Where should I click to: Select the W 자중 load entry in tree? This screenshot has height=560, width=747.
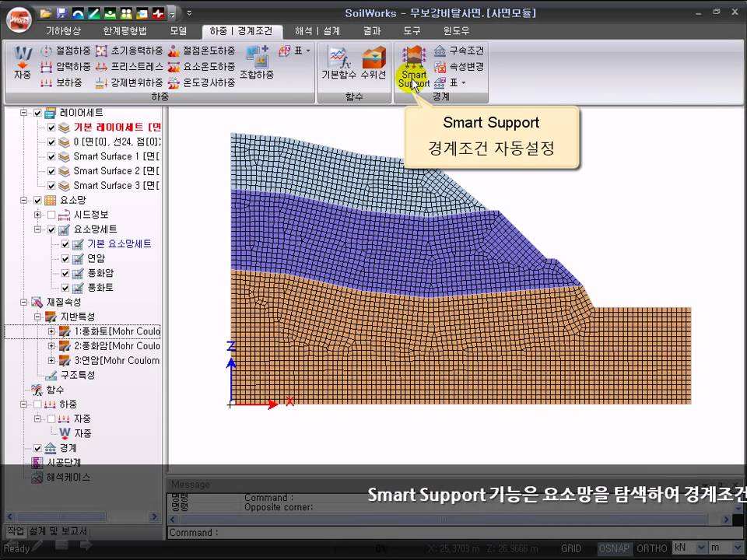[x=75, y=433]
